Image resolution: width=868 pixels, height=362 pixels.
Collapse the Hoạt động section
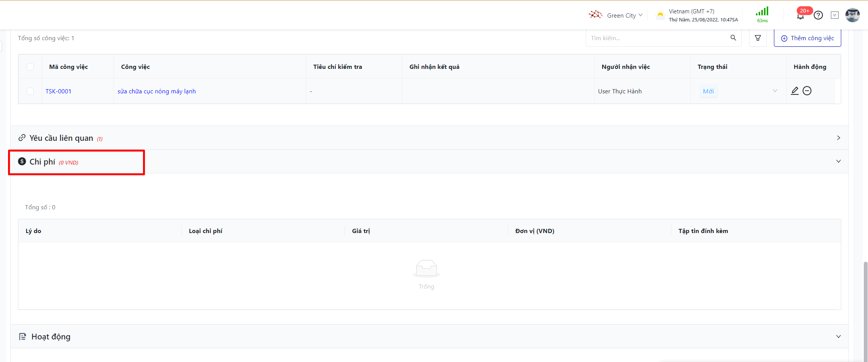point(838,337)
